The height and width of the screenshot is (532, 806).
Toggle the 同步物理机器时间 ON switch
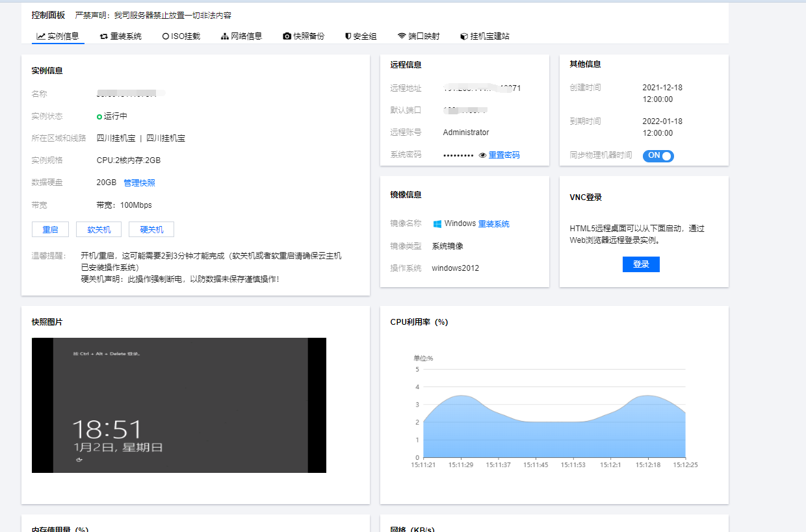[x=658, y=156]
